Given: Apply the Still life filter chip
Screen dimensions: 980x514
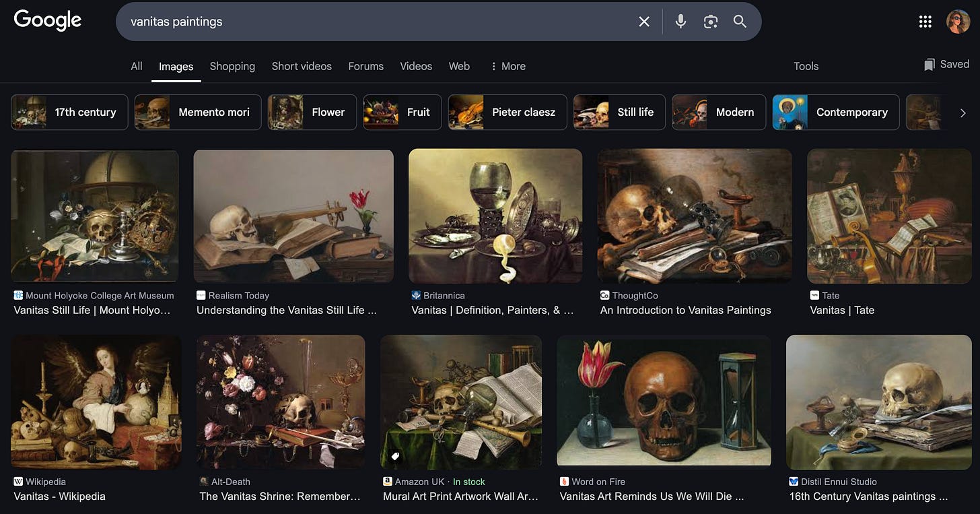Looking at the screenshot, I should click(x=619, y=112).
